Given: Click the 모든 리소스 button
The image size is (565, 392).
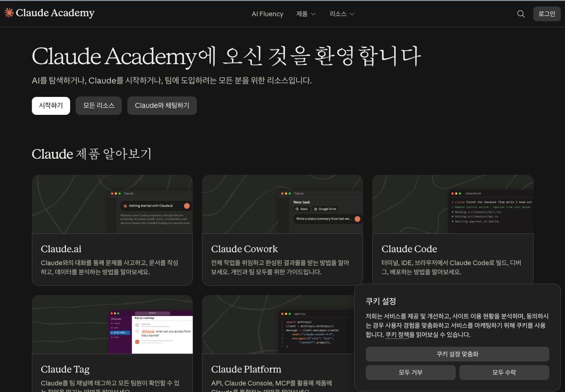Looking at the screenshot, I should 99,106.
